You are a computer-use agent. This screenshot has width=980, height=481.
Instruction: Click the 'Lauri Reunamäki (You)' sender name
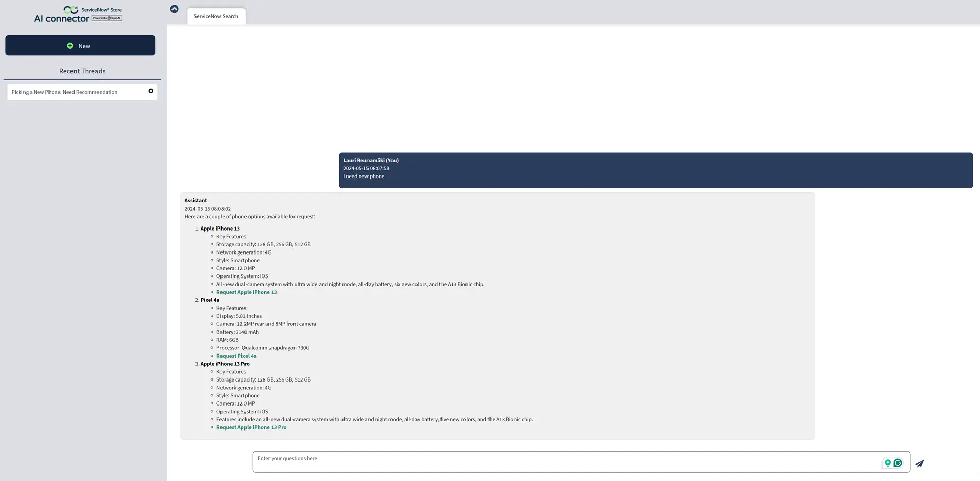click(x=371, y=160)
